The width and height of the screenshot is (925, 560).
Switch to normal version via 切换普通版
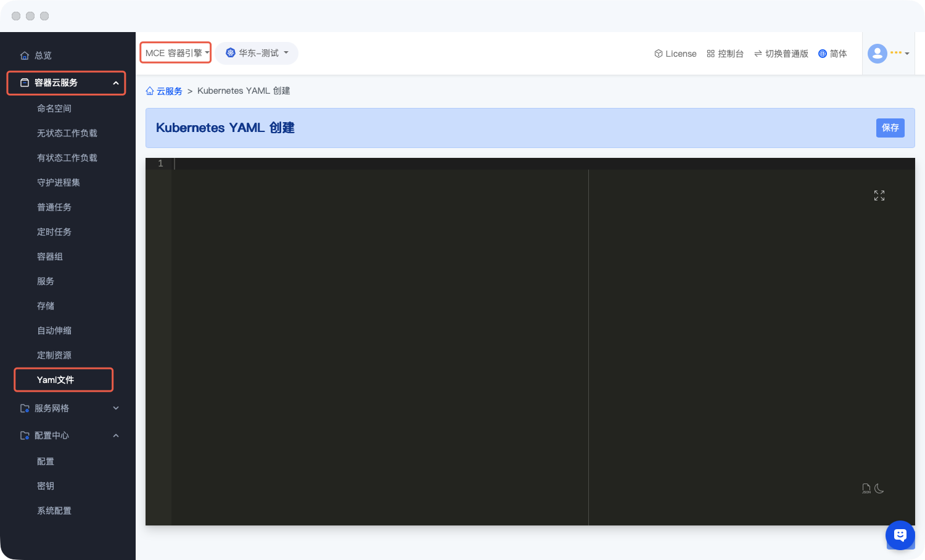point(781,54)
